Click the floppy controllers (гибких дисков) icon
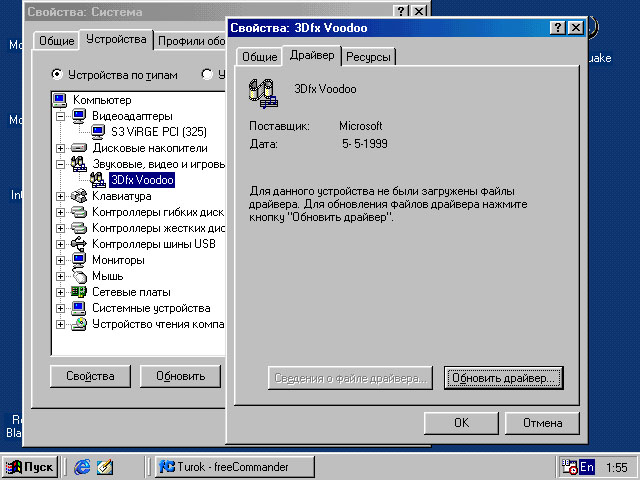Image resolution: width=640 pixels, height=480 pixels. point(79,212)
